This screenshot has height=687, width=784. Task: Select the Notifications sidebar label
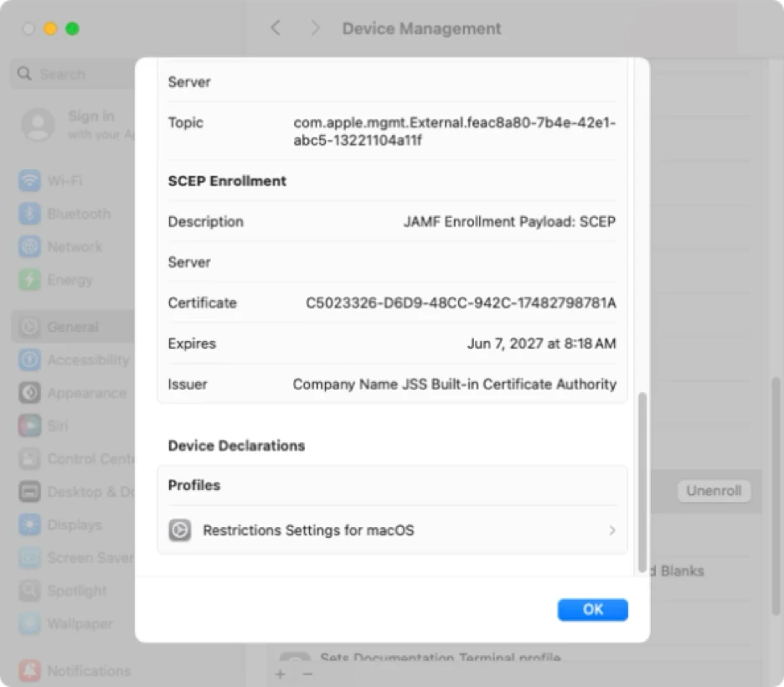pos(89,670)
